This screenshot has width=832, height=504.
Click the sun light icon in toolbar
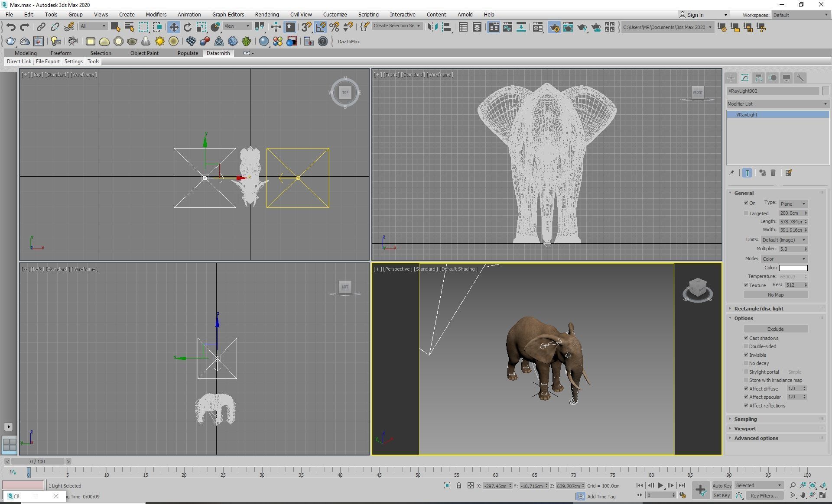point(160,42)
